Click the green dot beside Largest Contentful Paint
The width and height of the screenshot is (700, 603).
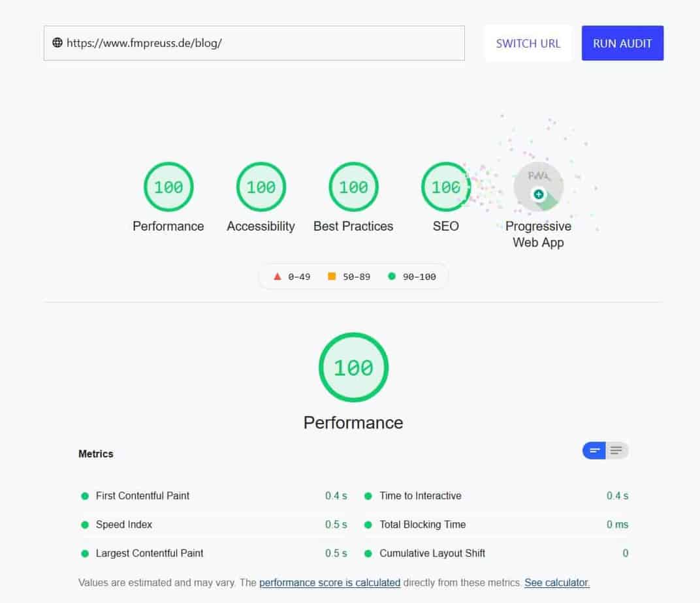click(x=85, y=553)
